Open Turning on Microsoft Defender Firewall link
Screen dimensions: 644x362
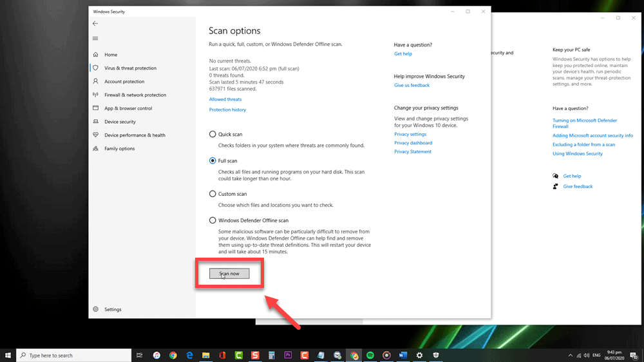click(585, 123)
